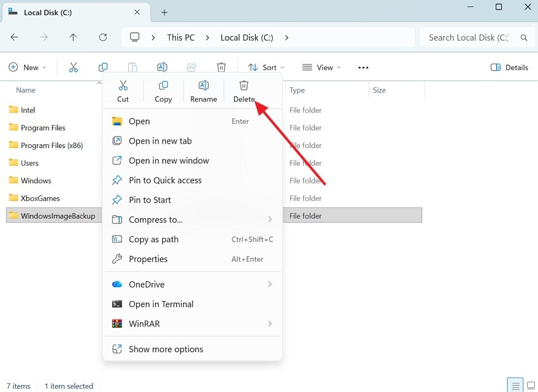Sort by the Name column header
Image resolution: width=538 pixels, height=392 pixels.
(26, 90)
